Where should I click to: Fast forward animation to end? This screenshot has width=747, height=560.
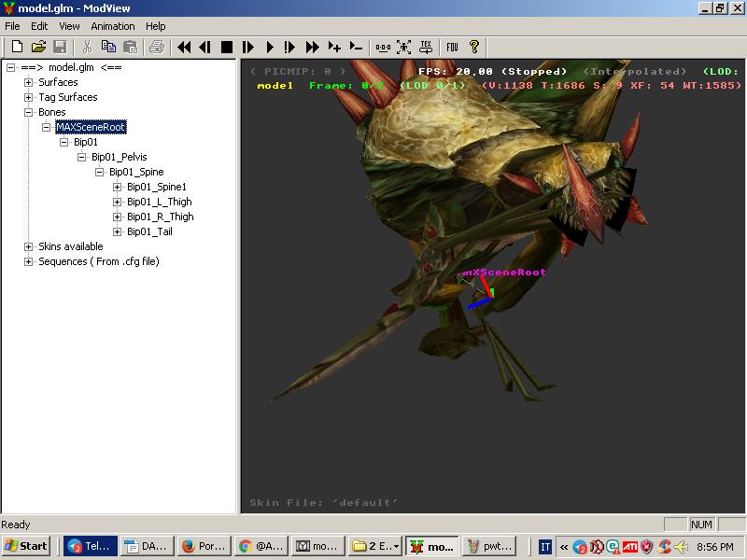pos(312,47)
